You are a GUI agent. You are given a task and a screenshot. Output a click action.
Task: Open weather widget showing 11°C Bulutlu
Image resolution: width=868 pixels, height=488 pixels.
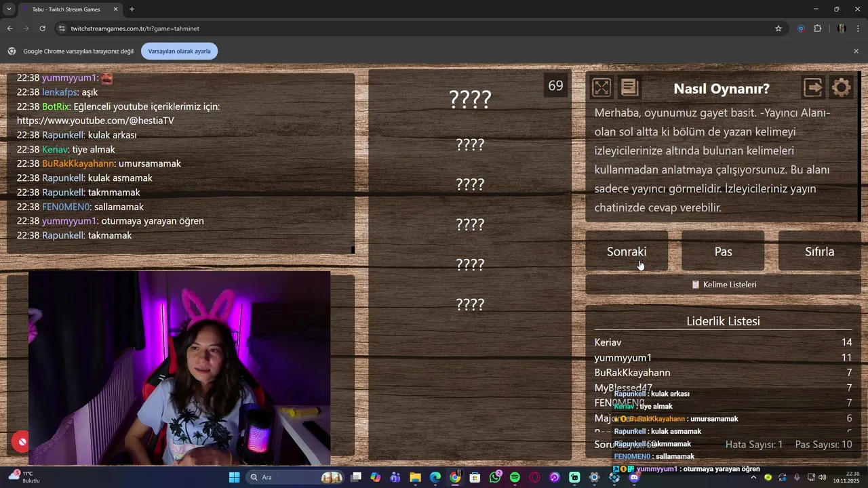[x=24, y=477]
